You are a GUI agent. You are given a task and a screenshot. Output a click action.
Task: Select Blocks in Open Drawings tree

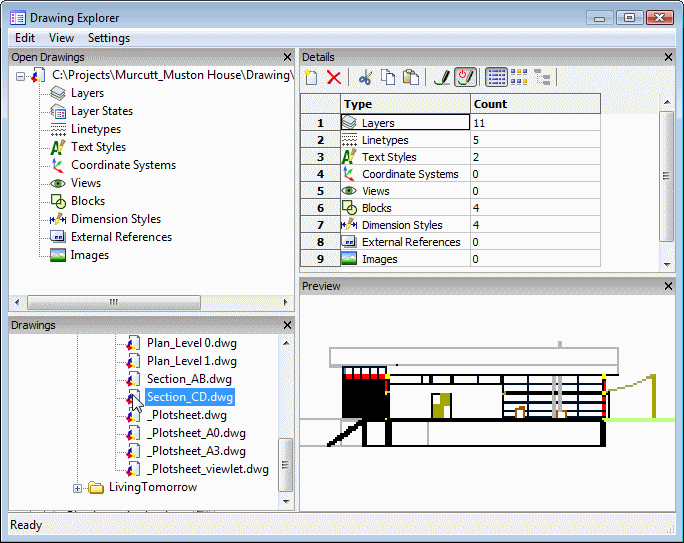[x=88, y=201]
